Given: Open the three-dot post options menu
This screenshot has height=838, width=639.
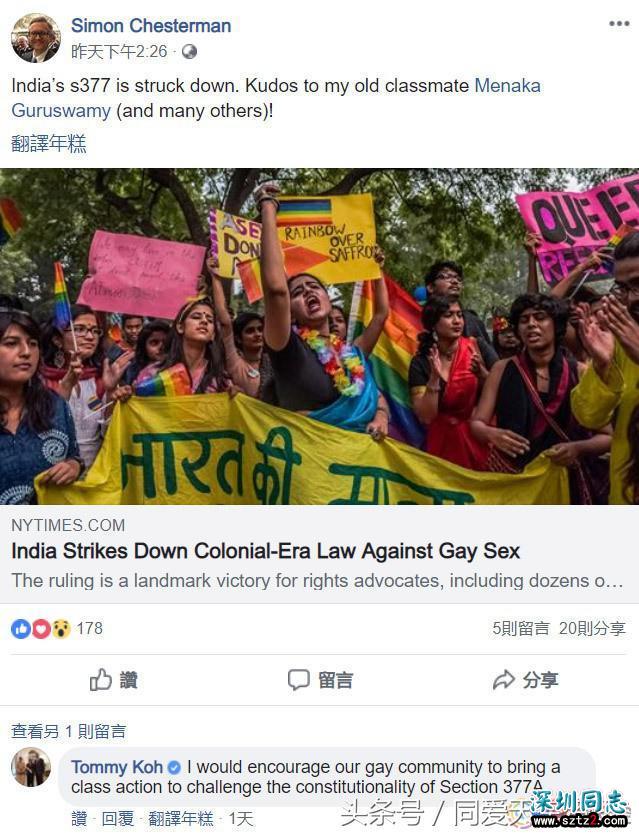Looking at the screenshot, I should pyautogui.click(x=619, y=24).
